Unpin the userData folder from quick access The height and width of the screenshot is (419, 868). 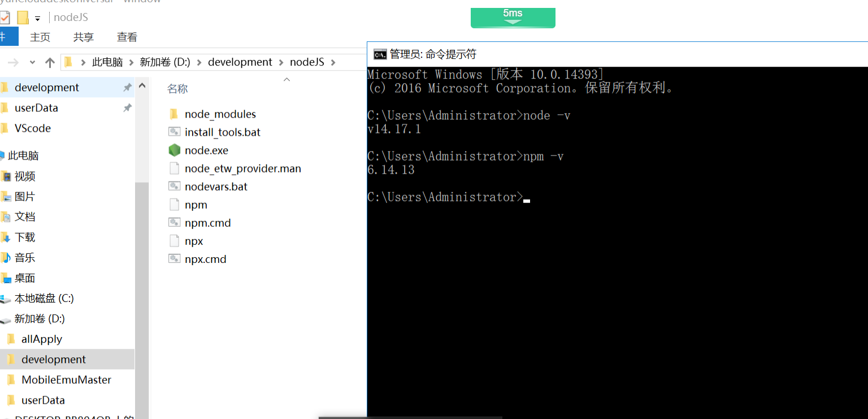128,107
